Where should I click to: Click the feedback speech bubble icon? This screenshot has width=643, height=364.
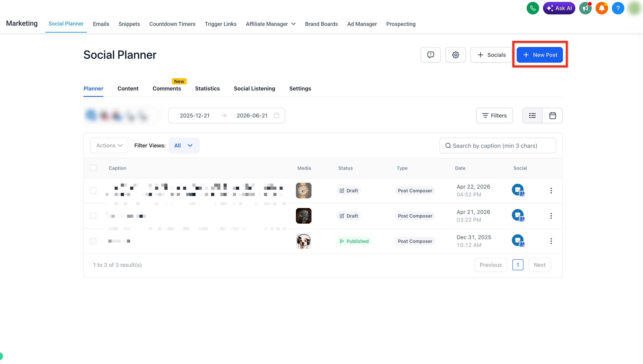pos(430,55)
